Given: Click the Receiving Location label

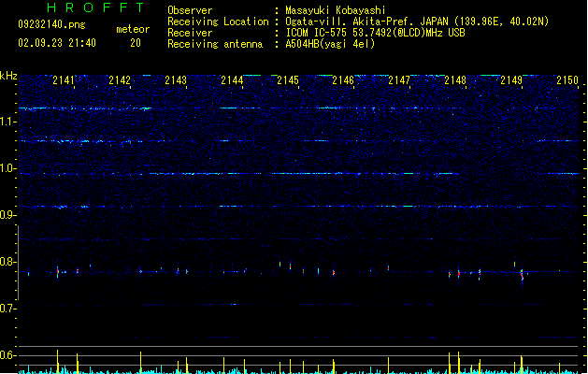Looking at the screenshot, I should 218,22.
